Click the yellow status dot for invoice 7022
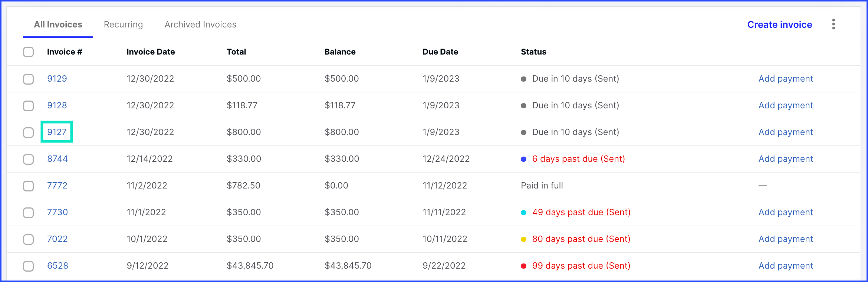The image size is (868, 282). coord(523,239)
